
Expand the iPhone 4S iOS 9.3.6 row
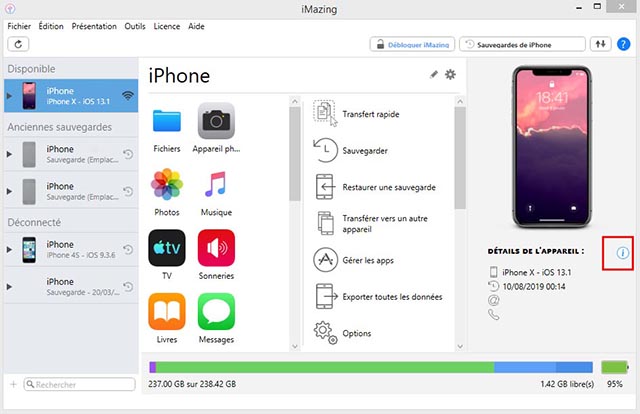pos(9,249)
